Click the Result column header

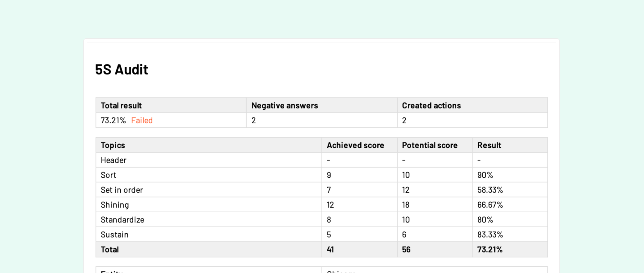(x=489, y=145)
